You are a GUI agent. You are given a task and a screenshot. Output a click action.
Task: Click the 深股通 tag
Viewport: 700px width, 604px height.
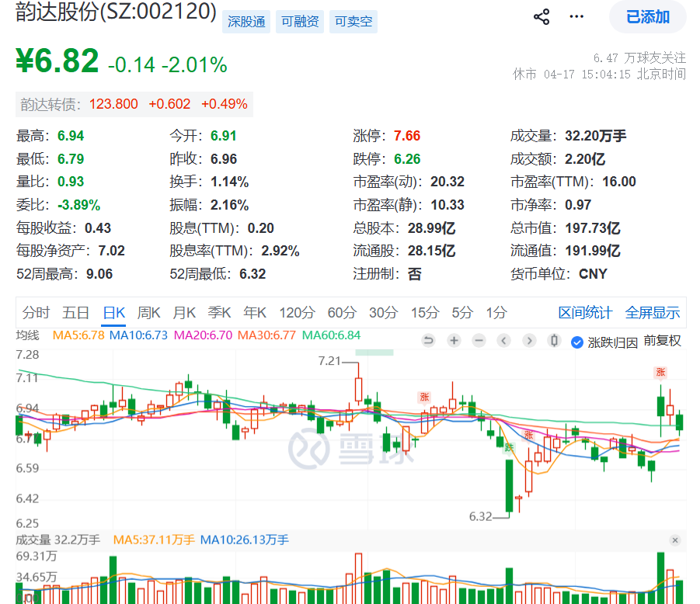pos(246,22)
